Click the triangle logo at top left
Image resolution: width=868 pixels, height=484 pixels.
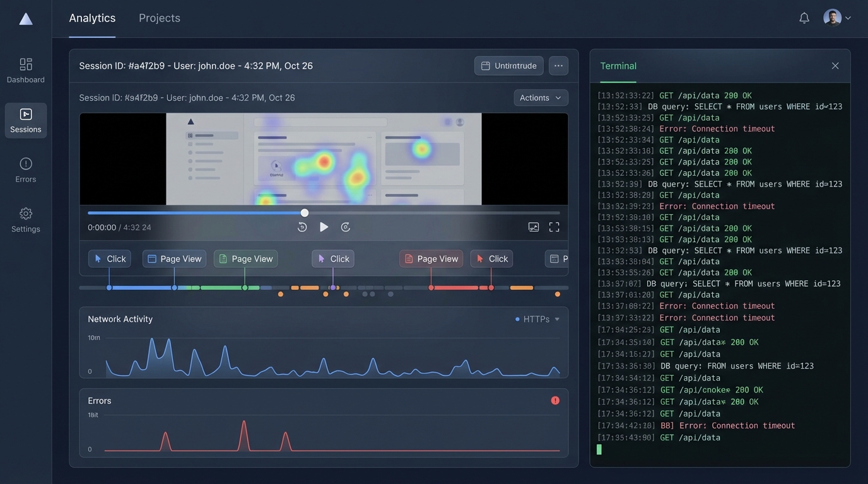coord(25,18)
